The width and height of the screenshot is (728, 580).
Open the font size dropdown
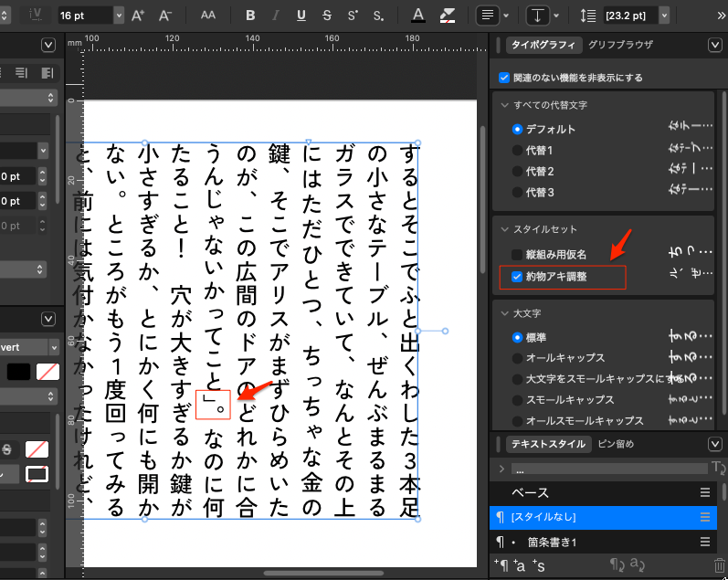pyautogui.click(x=119, y=15)
